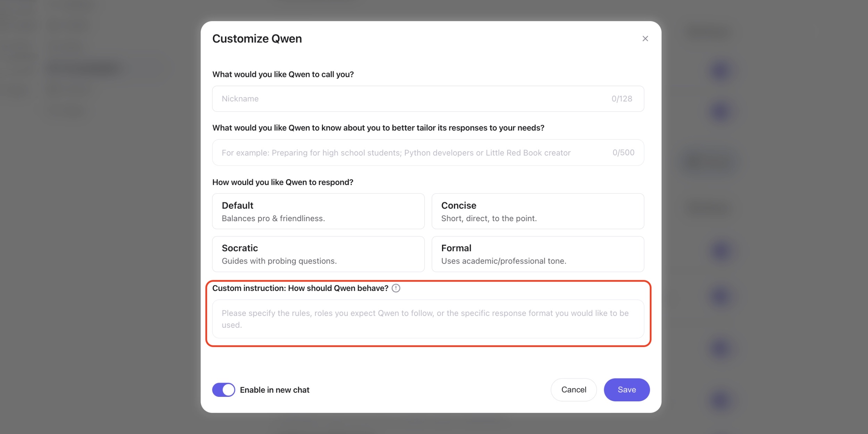Click the Customize Qwen dialog title
Screen dimensions: 868x434
[x=257, y=39]
